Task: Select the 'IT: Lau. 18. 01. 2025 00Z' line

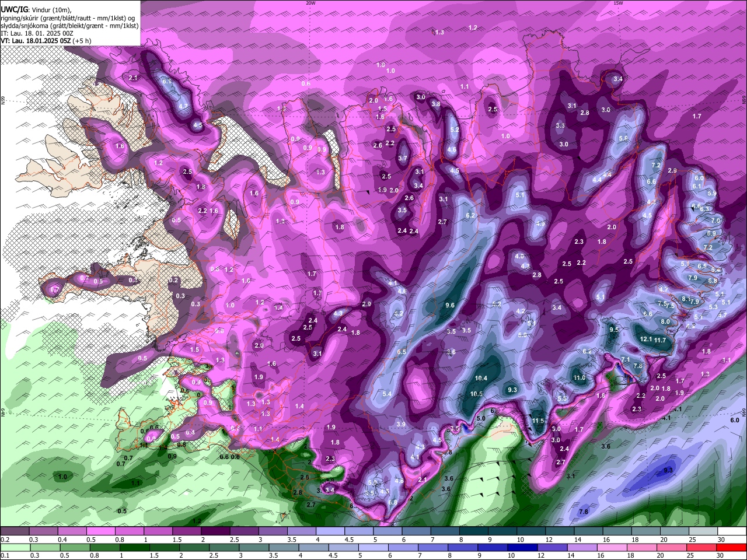Action: click(37, 33)
